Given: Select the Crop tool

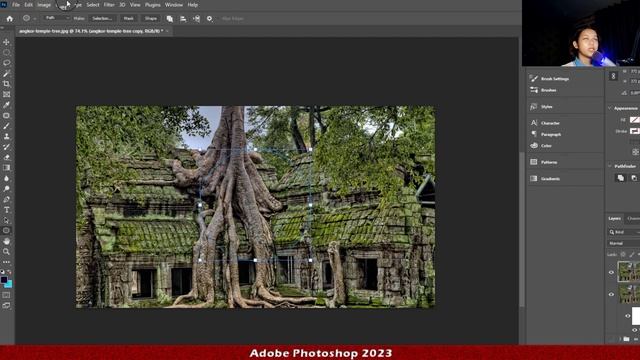Looking at the screenshot, I should tap(6, 84).
